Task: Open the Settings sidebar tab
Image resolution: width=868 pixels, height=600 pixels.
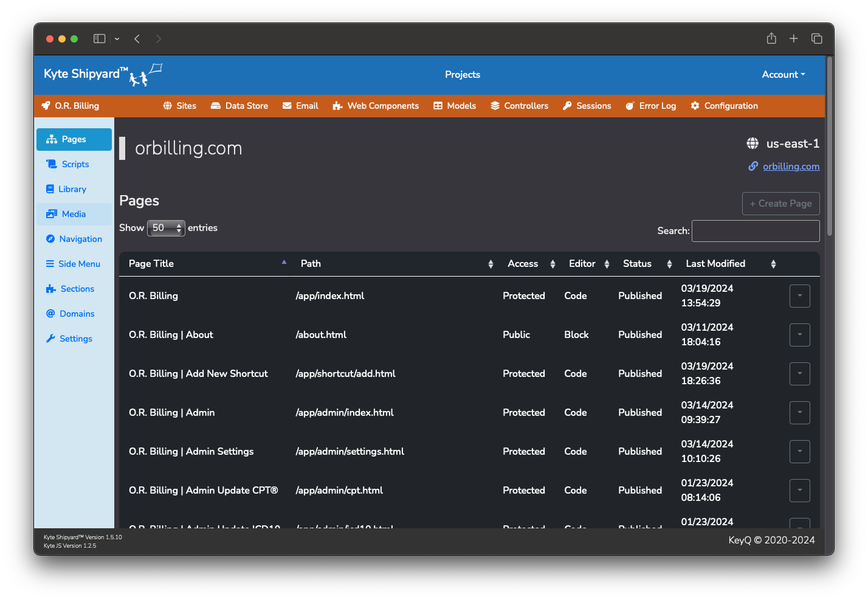Action: 74,339
